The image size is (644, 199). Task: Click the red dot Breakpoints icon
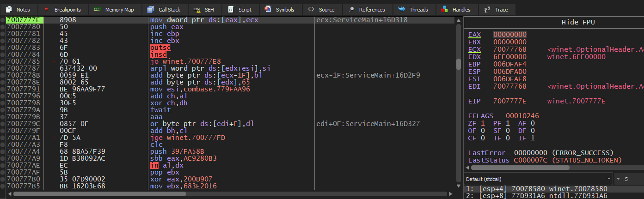46,9
